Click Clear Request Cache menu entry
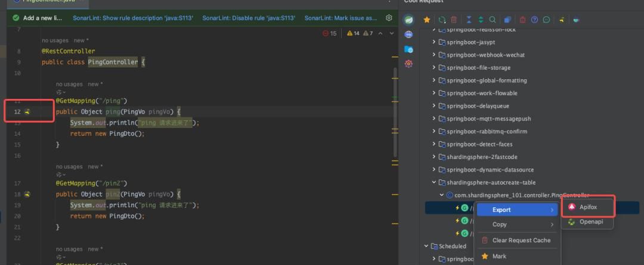Image resolution: width=644 pixels, height=265 pixels. coord(521,240)
